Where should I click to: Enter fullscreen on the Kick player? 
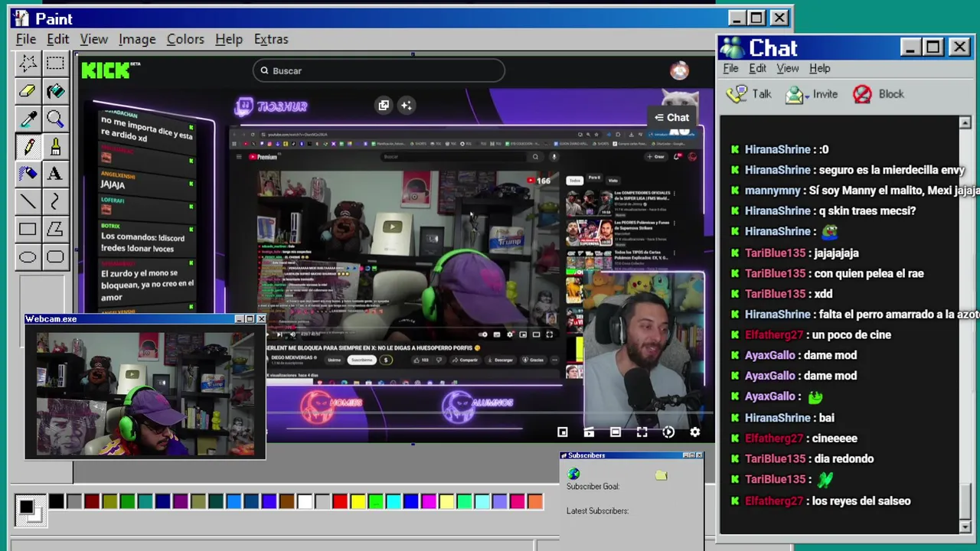point(642,432)
